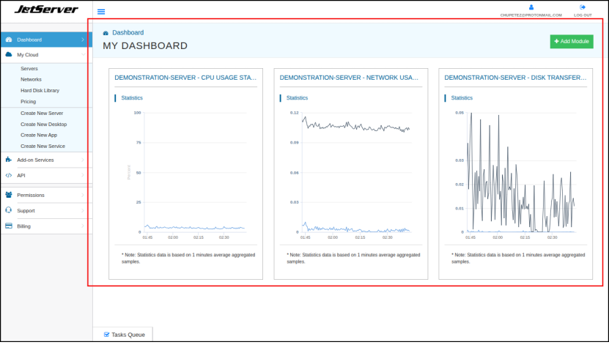
Task: Click the Support headset icon
Action: (9, 210)
